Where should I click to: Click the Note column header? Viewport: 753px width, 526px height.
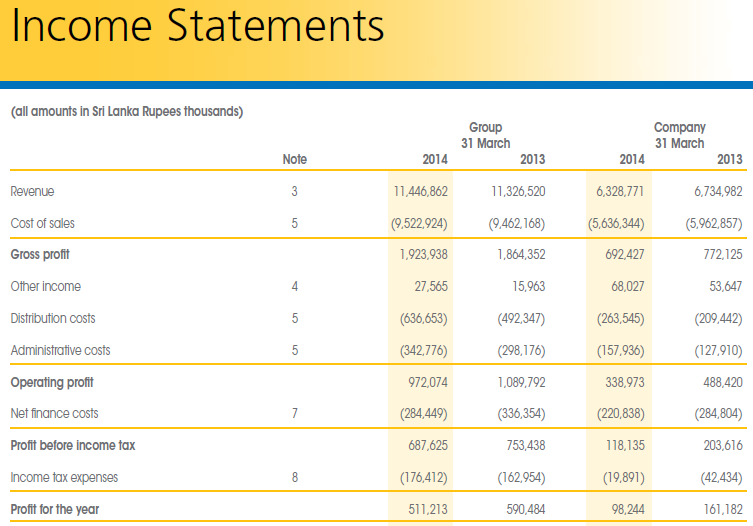(294, 159)
